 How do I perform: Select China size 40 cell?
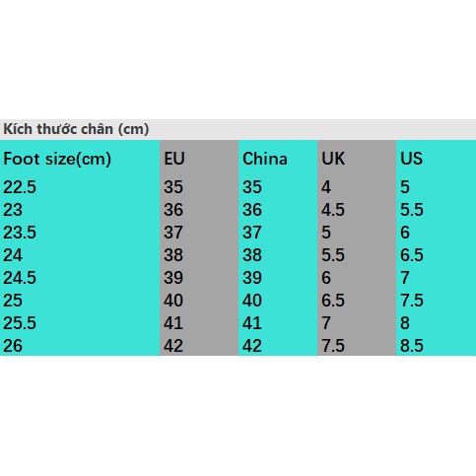(x=252, y=301)
